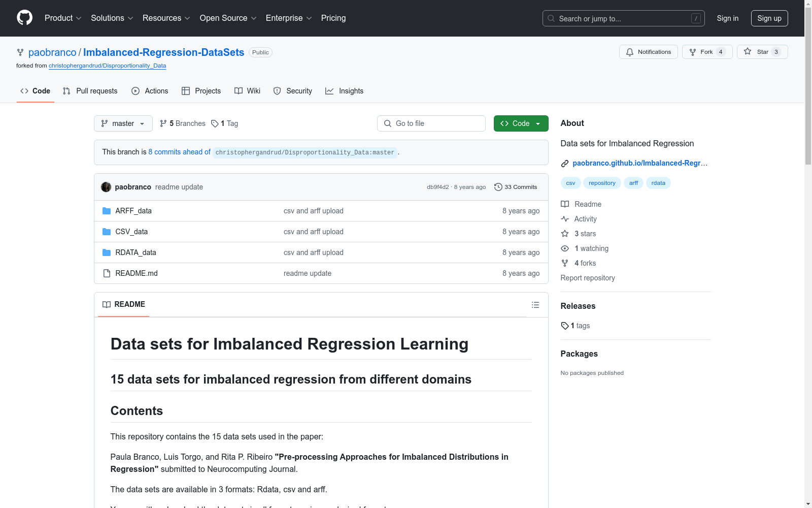Select the README tab heading

(x=124, y=304)
